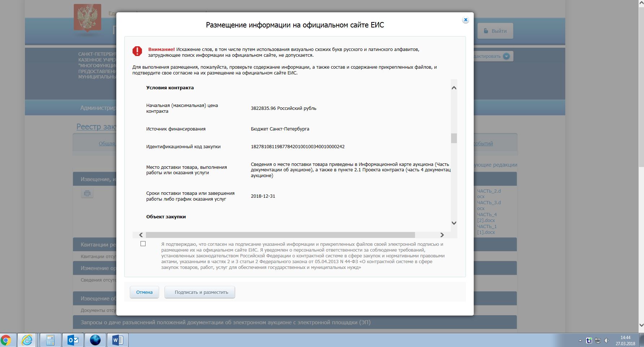Screen dimensions: 644x347
Task: Click the volume speaker tray icon
Action: click(x=606, y=340)
